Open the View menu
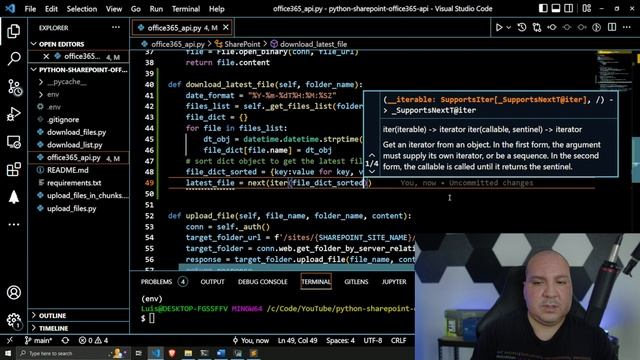The height and width of the screenshot is (360, 640). (x=114, y=9)
